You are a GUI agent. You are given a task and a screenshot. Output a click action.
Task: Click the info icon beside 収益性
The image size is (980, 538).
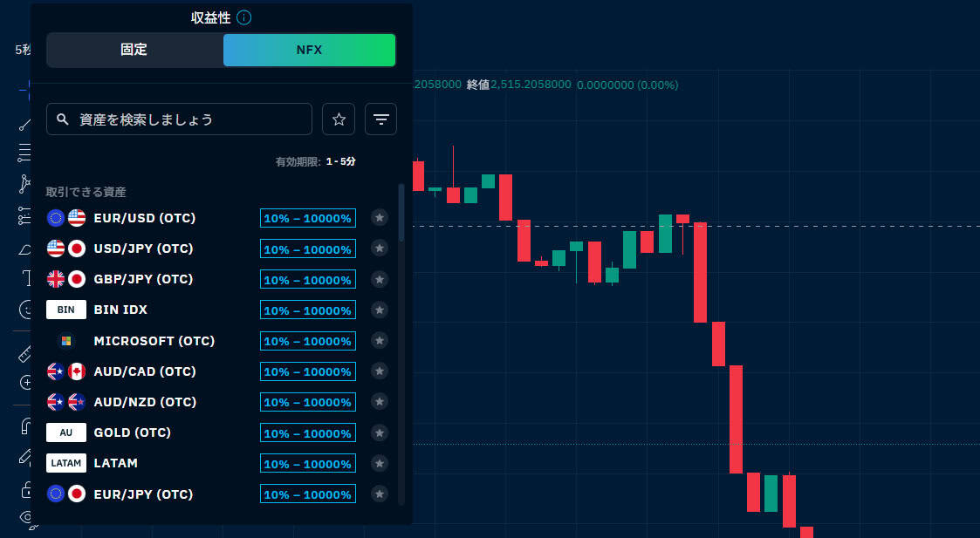click(244, 17)
